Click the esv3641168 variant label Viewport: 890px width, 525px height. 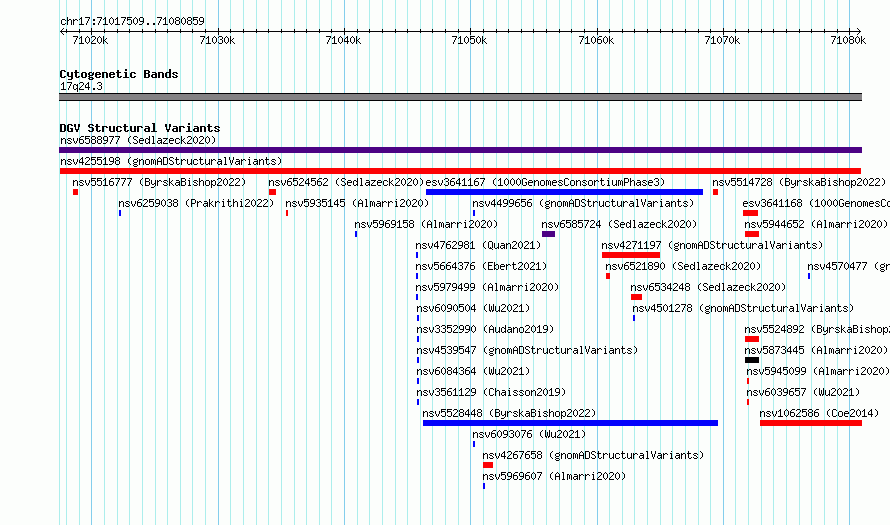pos(816,203)
